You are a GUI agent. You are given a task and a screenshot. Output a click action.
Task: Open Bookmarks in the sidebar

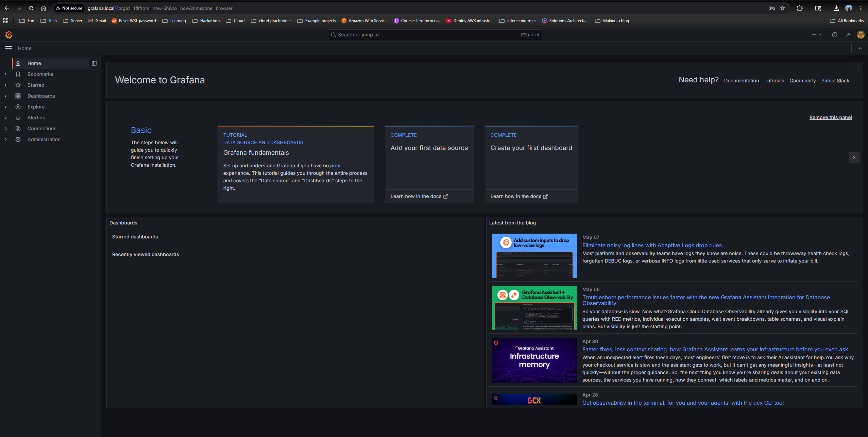click(x=40, y=74)
